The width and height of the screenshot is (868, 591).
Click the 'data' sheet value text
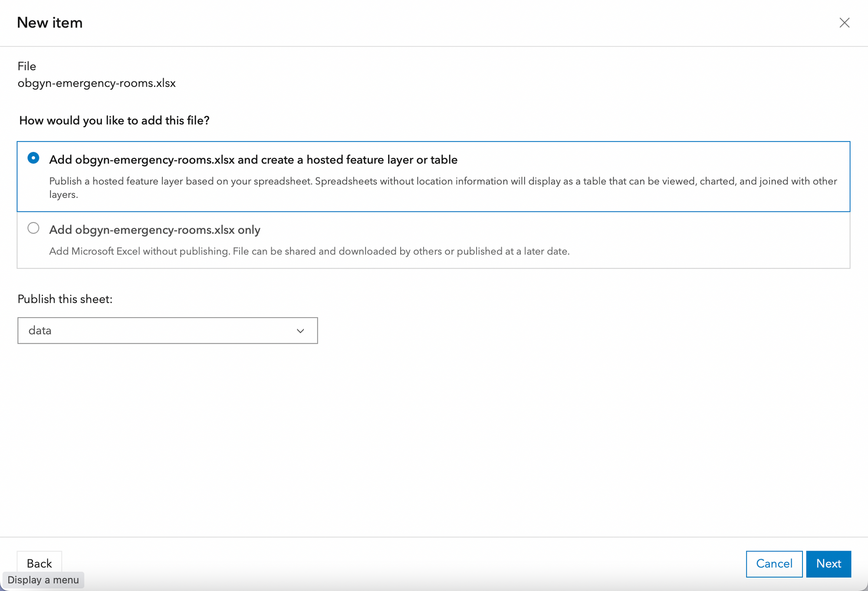(40, 331)
